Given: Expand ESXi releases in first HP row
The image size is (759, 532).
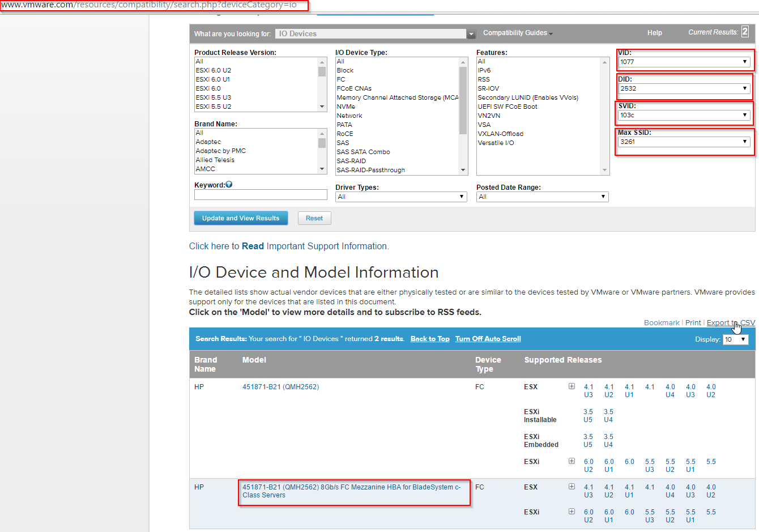Looking at the screenshot, I should pos(572,461).
